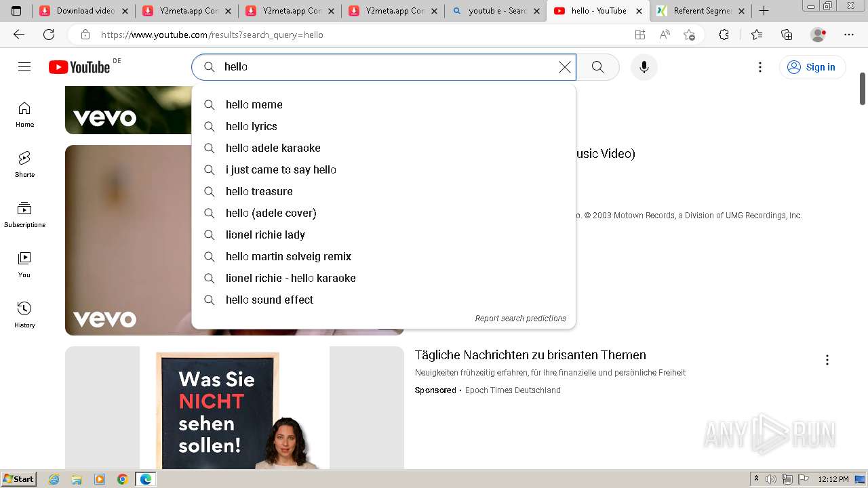Open tab actions menu icon

tap(16, 11)
